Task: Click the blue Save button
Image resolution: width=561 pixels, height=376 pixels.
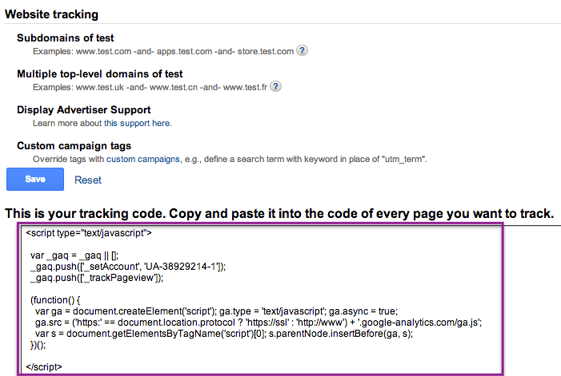Action: coord(35,179)
